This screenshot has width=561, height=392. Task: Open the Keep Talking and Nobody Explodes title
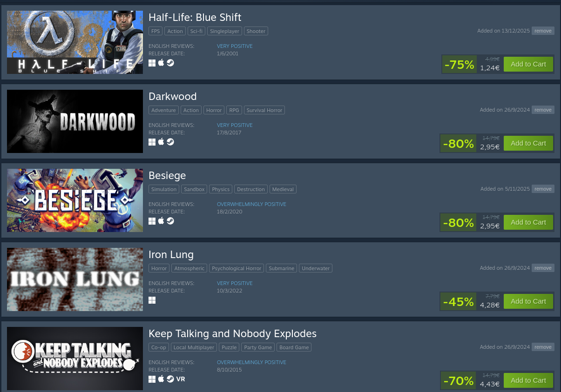point(232,333)
